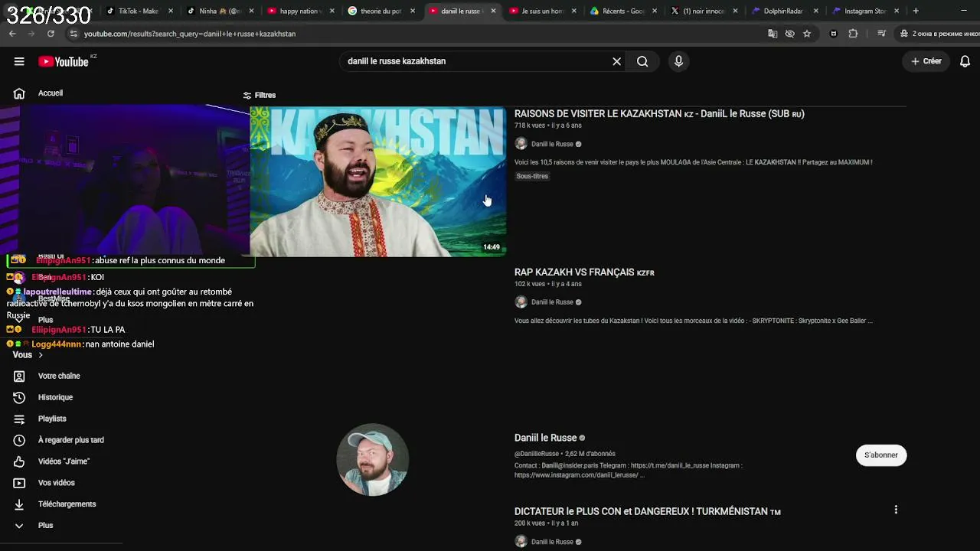Switch to the '(1) noir innoce' X tab
The image size is (980, 551).
click(x=703, y=11)
